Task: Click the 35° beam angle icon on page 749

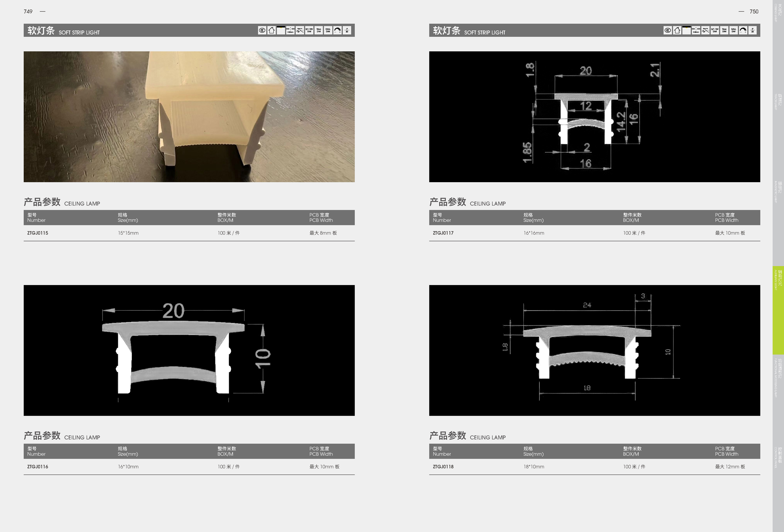Action: tap(299, 30)
